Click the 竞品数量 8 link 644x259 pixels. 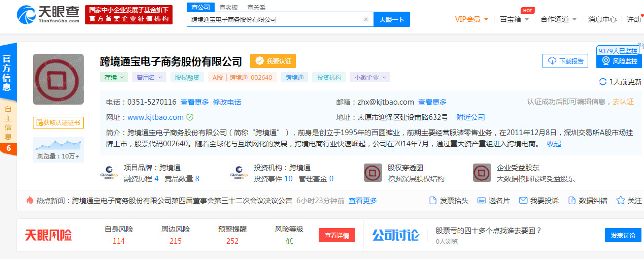pos(182,179)
